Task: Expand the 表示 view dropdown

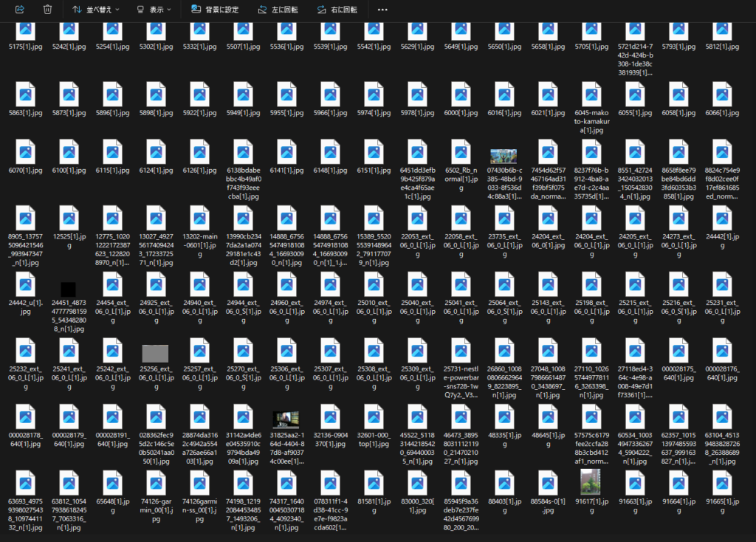Action: pos(154,10)
